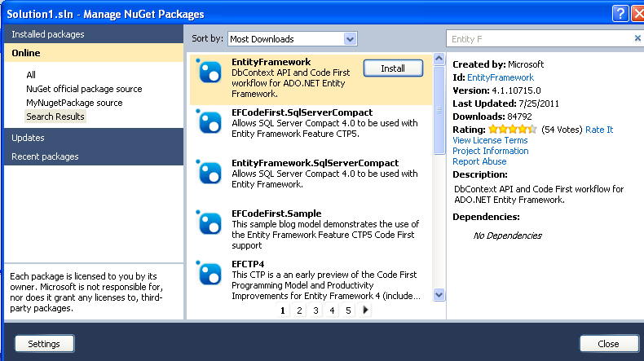Click the help question mark icon in title bar
This screenshot has width=644, height=361.
click(x=620, y=13)
